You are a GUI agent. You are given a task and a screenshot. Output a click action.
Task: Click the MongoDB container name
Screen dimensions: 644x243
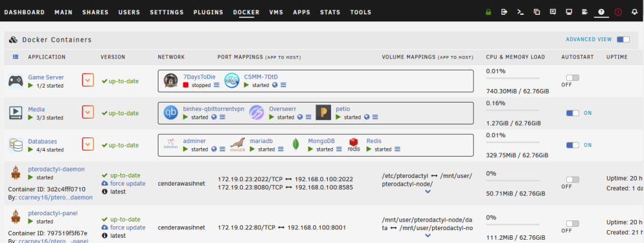(x=321, y=141)
